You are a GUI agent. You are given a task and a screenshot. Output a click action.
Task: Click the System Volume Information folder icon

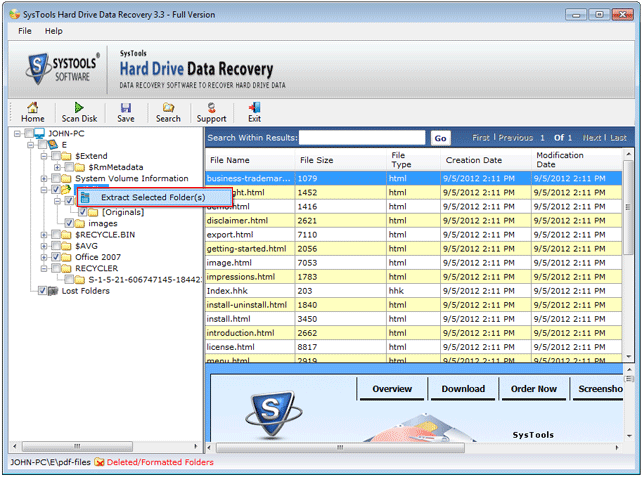66,179
